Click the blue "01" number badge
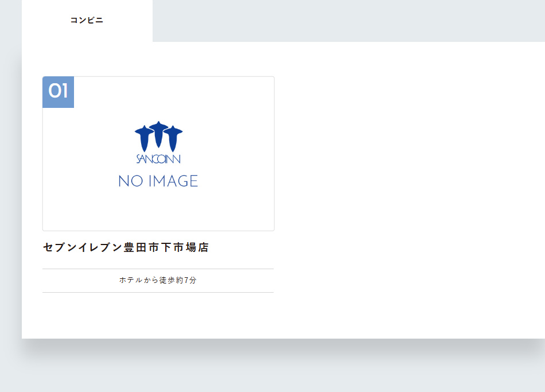Screen dimensions: 545x392 (58, 92)
